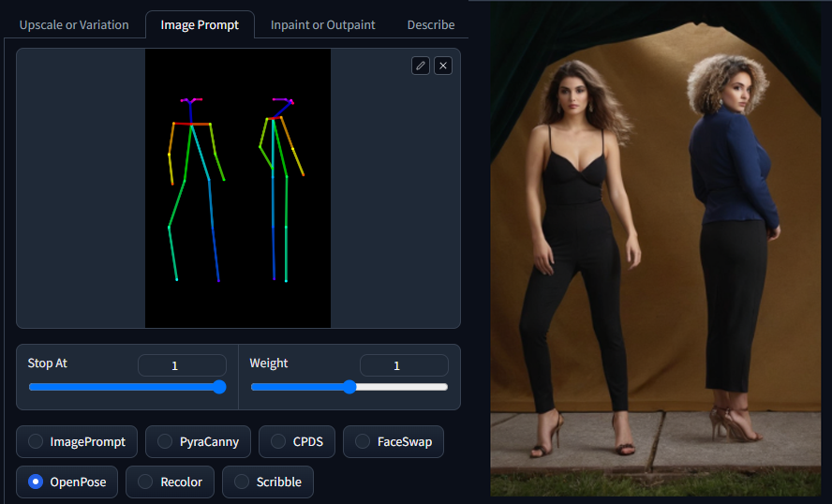Choose the PyraCanny radio option
832x504 pixels.
pyautogui.click(x=198, y=441)
